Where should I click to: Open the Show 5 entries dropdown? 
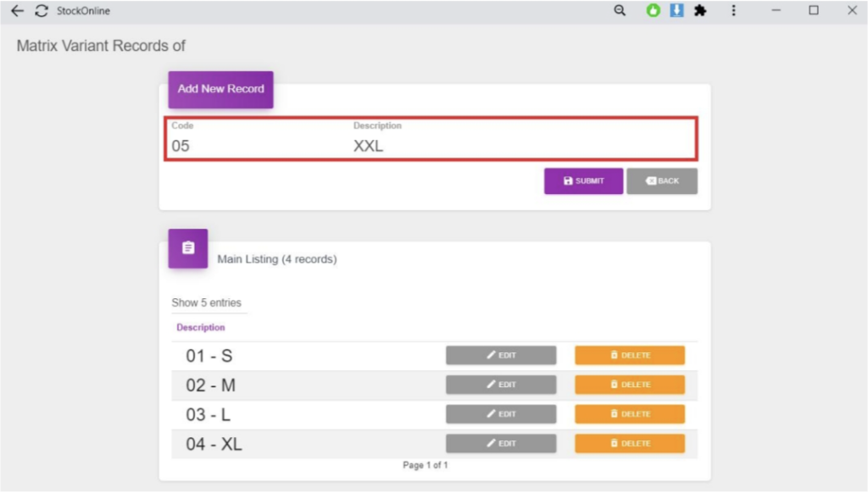click(x=208, y=302)
